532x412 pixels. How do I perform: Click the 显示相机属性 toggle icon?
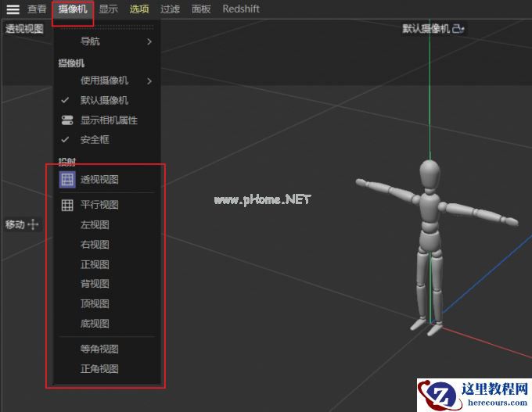(x=67, y=120)
